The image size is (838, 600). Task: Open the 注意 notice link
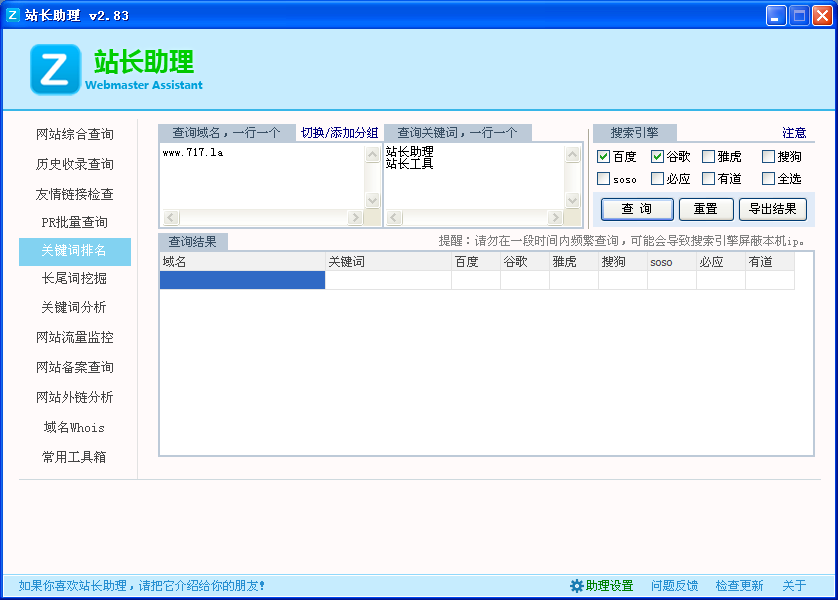click(794, 133)
